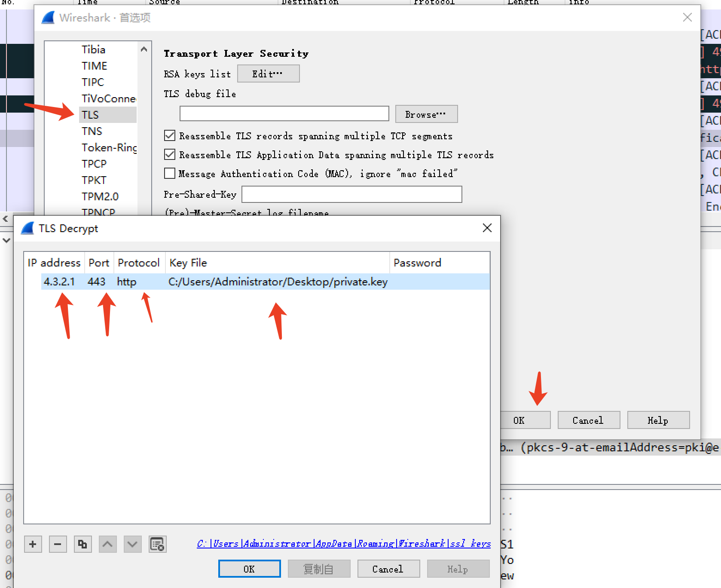Duplicate the 4.3.2.1 decrypt entry
Screen dimensions: 721x588
(82, 544)
